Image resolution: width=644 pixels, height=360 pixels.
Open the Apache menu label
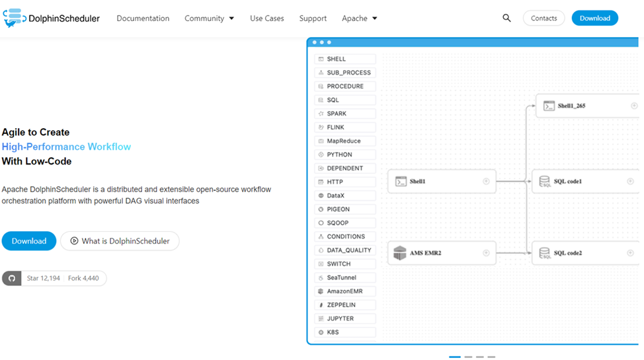click(354, 18)
